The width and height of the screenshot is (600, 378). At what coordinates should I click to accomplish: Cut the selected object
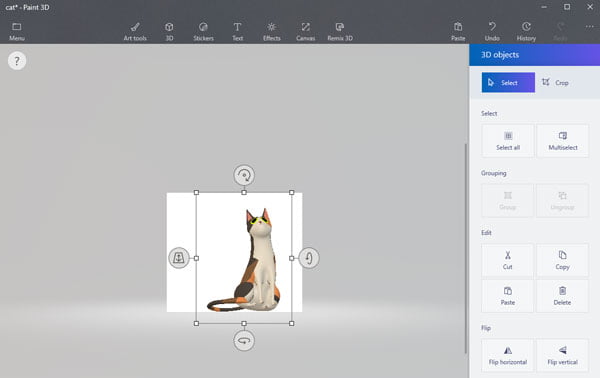coord(507,260)
